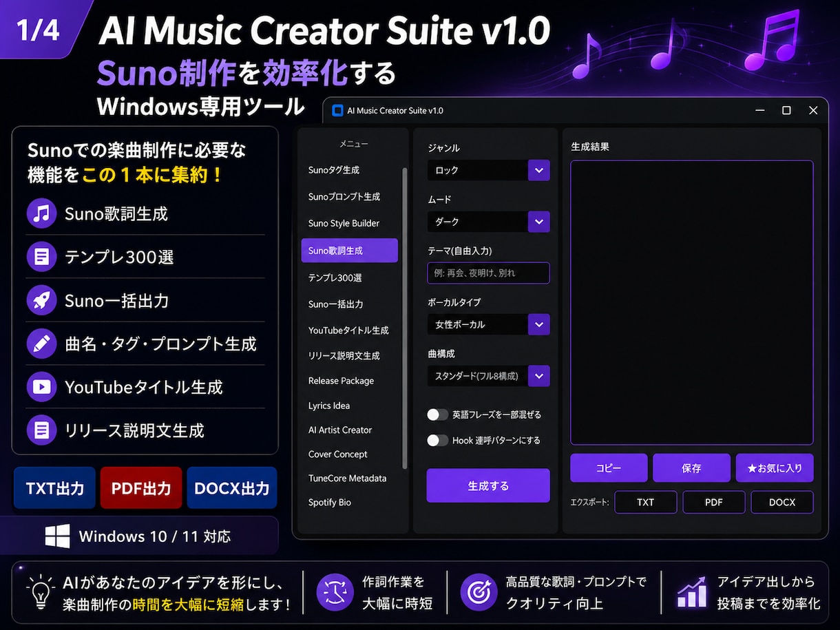The image size is (840, 630).
Task: Open Lyrics Idea in the sidebar menu
Action: 329,406
